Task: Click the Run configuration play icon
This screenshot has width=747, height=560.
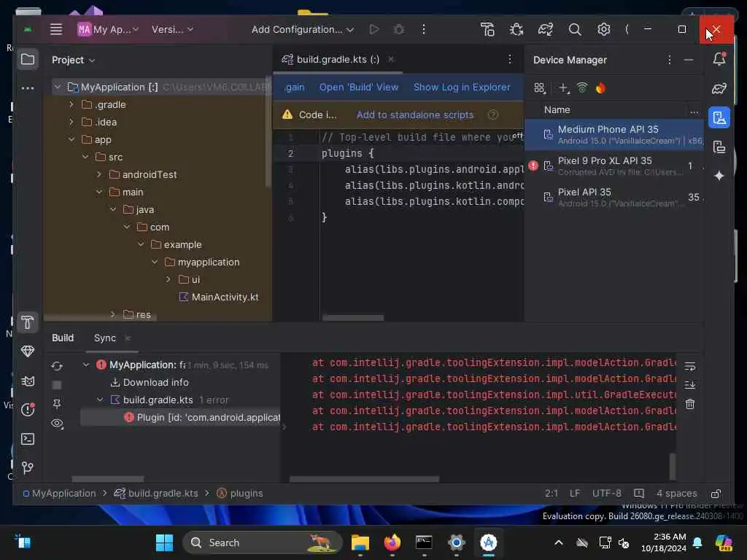Action: (374, 29)
